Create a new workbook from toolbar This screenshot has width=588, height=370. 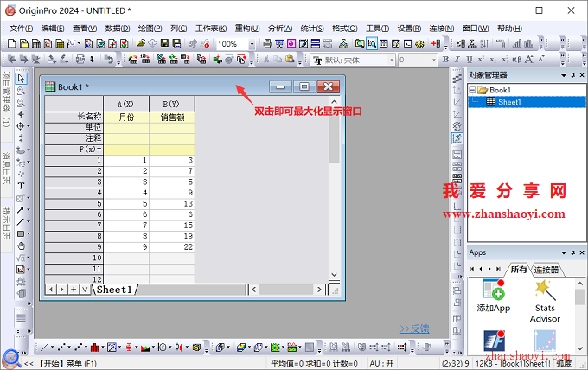(36, 44)
